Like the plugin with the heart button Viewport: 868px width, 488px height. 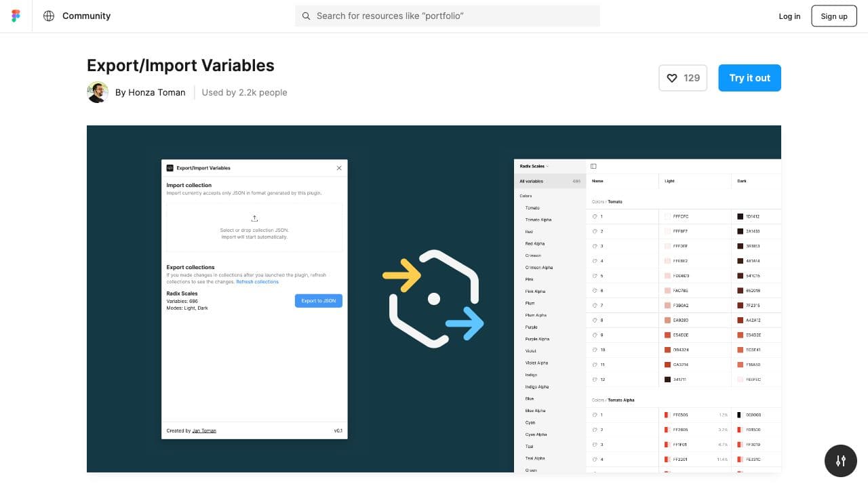(672, 78)
